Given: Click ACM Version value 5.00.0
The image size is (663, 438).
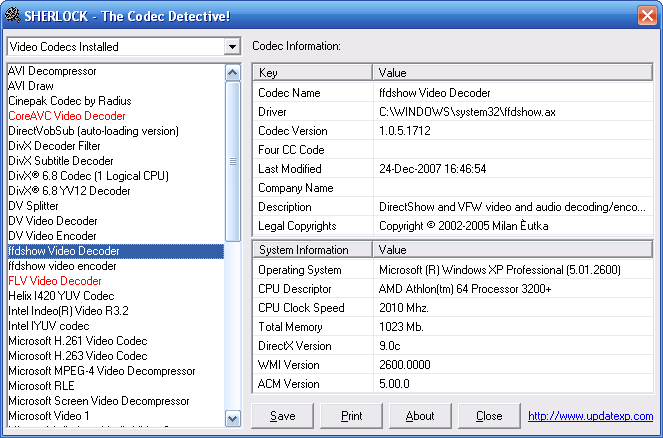Looking at the screenshot, I should [x=394, y=384].
